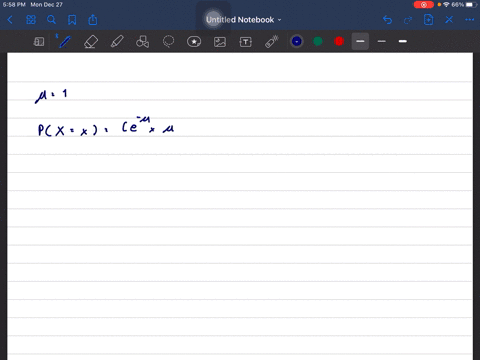Open the page thumbnails grid view

click(31, 20)
